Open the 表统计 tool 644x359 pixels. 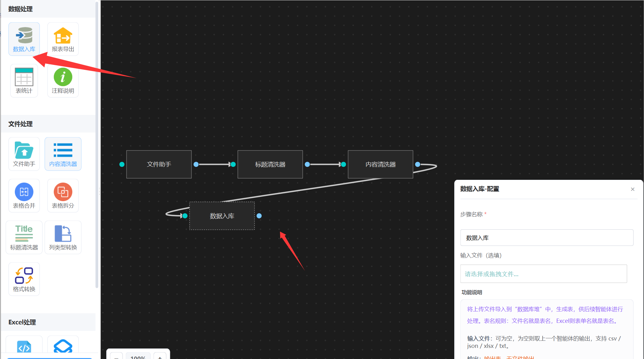[24, 81]
